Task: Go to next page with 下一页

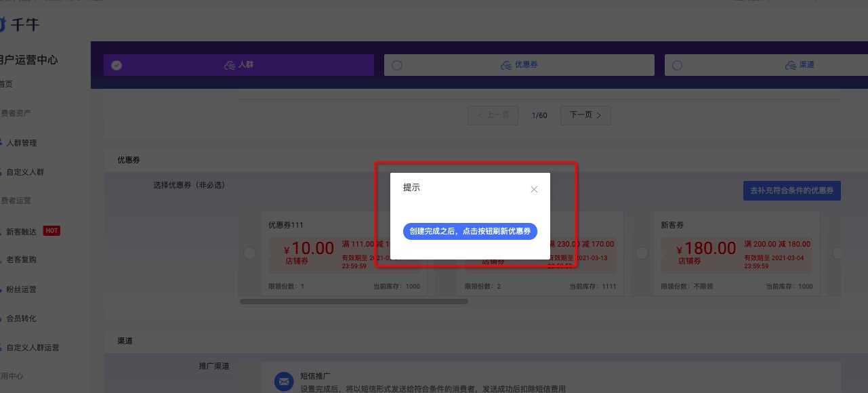Action: 585,115
